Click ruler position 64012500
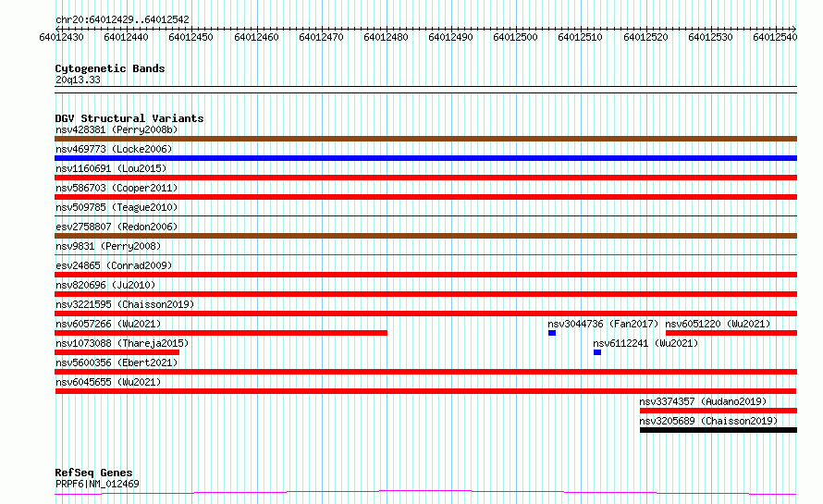This screenshot has width=823, height=504. (x=515, y=37)
